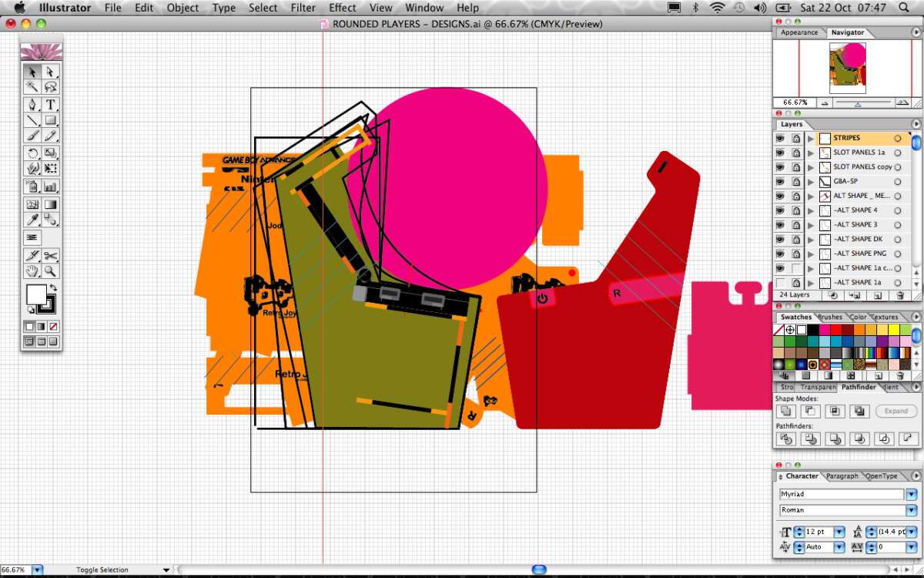Click the Expand button in Pathfinder

(x=896, y=411)
